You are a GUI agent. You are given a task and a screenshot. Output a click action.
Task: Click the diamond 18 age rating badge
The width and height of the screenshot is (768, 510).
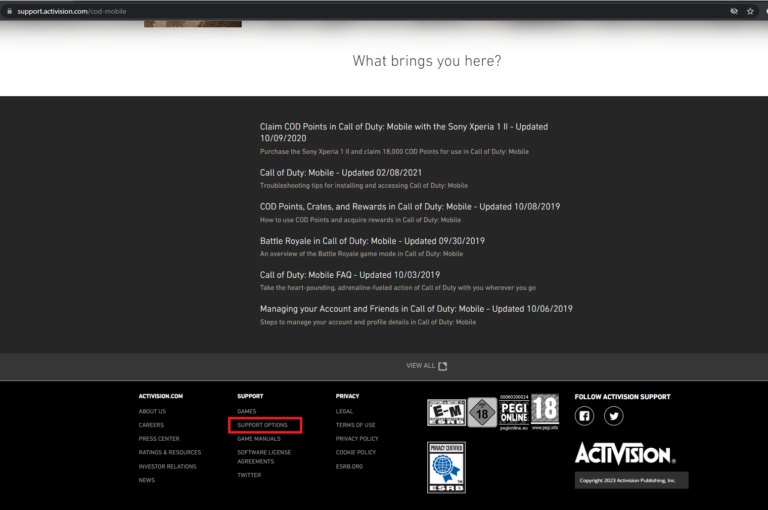click(482, 413)
